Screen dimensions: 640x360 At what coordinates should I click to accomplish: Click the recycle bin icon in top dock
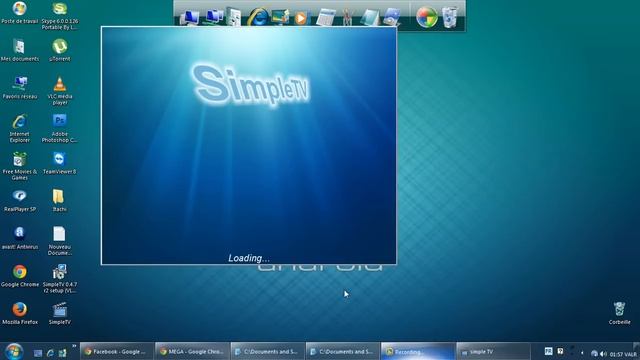449,17
